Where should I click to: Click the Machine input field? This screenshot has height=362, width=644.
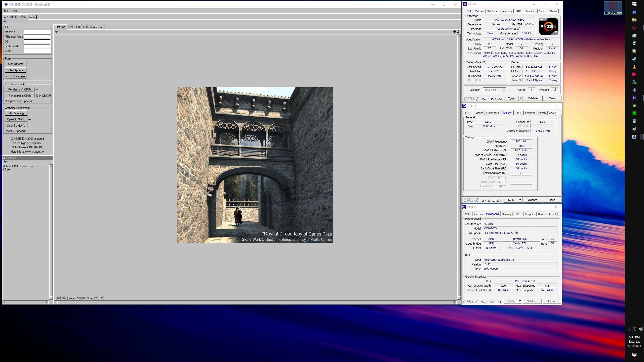pos(37,32)
